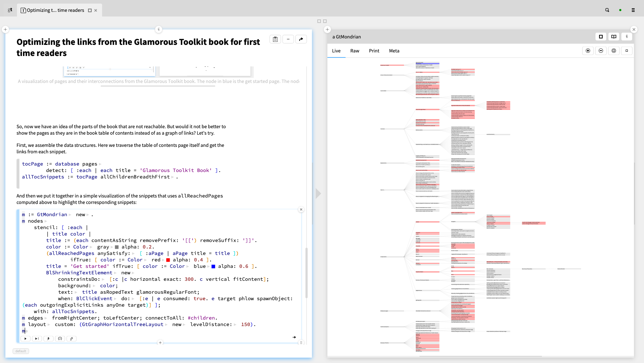This screenshot has width=644, height=363.
Task: Click the right arrow in snippet footer
Action: 294,337
